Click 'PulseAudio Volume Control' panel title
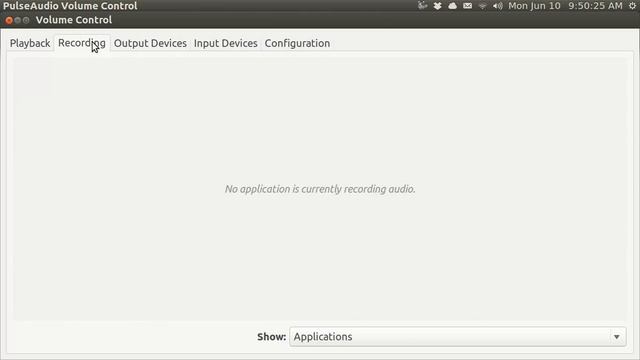 pos(70,6)
